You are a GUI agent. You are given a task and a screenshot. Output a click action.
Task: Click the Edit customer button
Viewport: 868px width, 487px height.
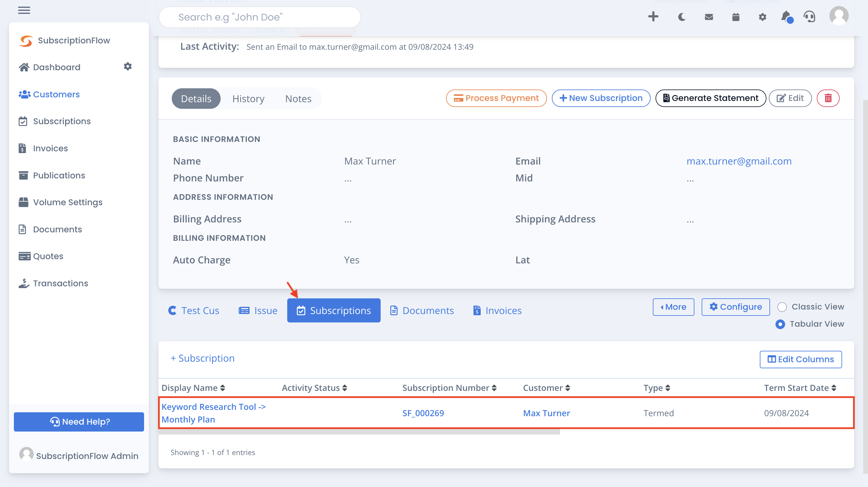(790, 98)
